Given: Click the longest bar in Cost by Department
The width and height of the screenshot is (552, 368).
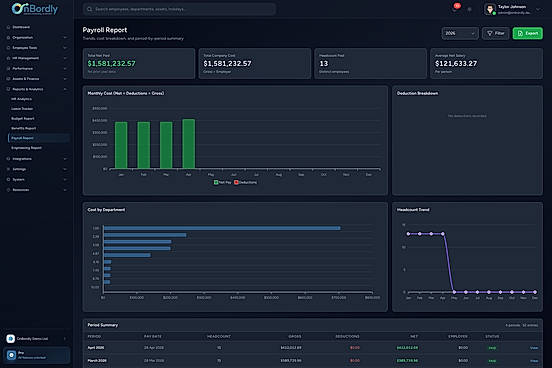Looking at the screenshot, I should click(222, 228).
